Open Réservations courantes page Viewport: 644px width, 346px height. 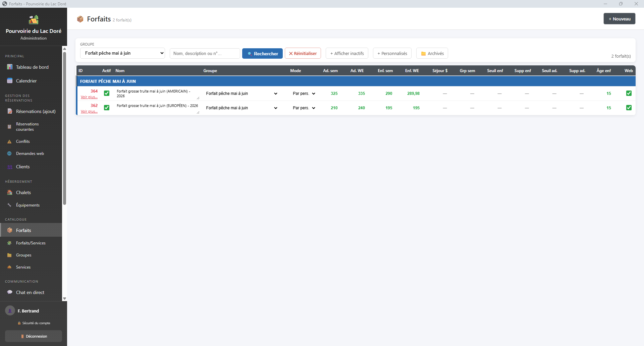click(31, 127)
